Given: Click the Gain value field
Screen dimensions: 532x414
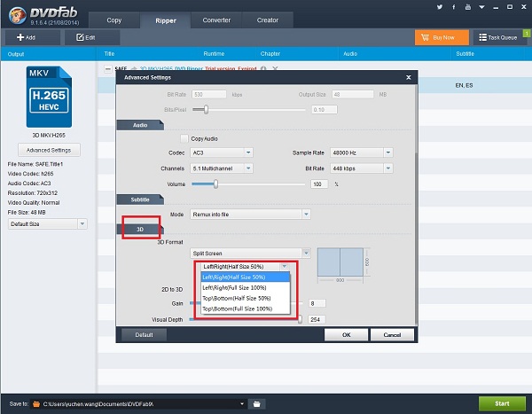Looking at the screenshot, I should (317, 303).
